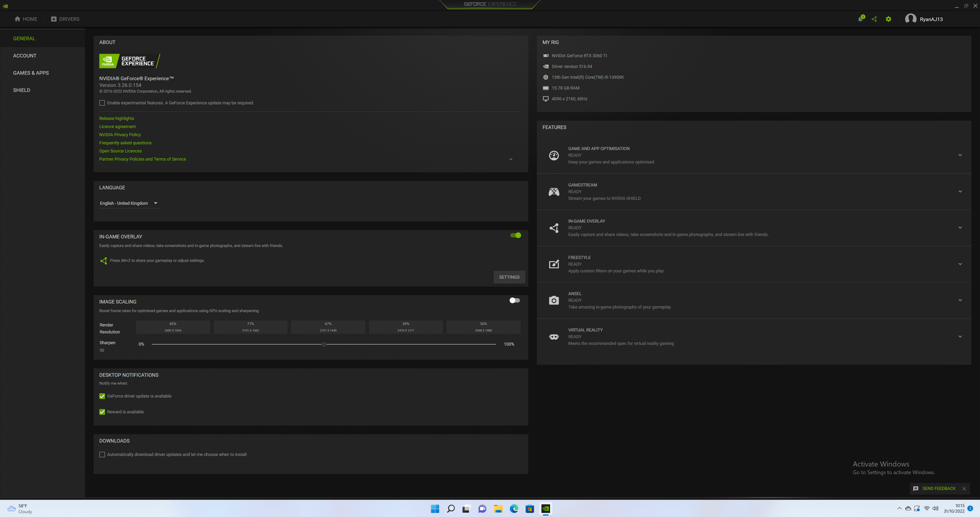This screenshot has width=980, height=517.
Task: Click the RyanAJ13 profile avatar
Action: tap(910, 19)
